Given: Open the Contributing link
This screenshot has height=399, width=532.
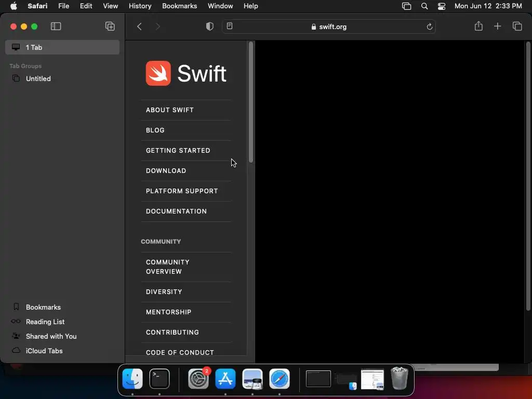Looking at the screenshot, I should (x=172, y=332).
